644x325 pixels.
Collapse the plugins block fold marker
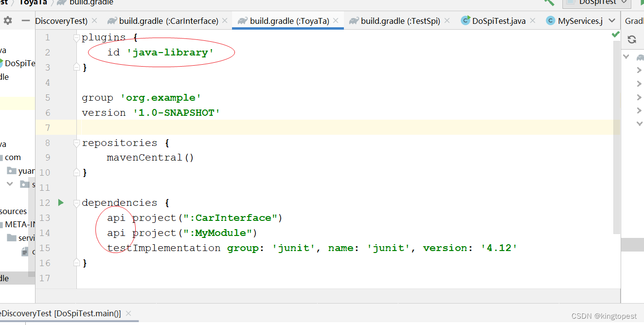pos(76,37)
